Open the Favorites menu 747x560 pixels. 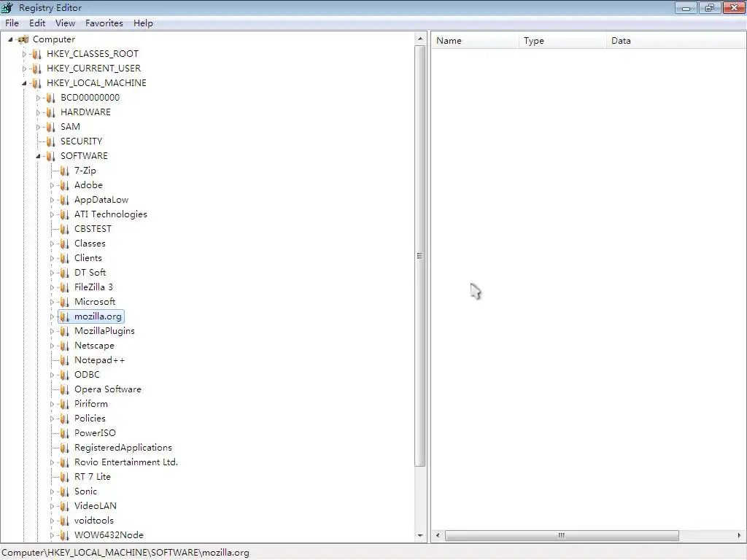pyautogui.click(x=104, y=23)
